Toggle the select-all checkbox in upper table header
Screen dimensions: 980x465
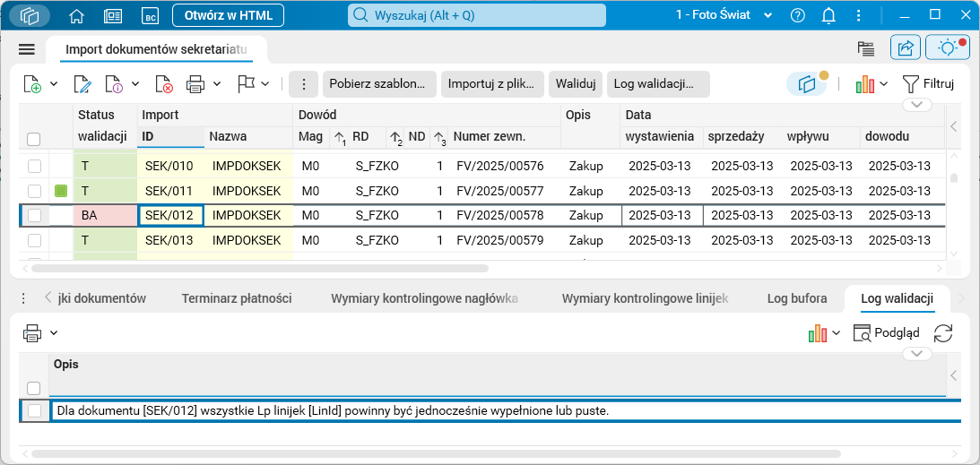tap(34, 139)
